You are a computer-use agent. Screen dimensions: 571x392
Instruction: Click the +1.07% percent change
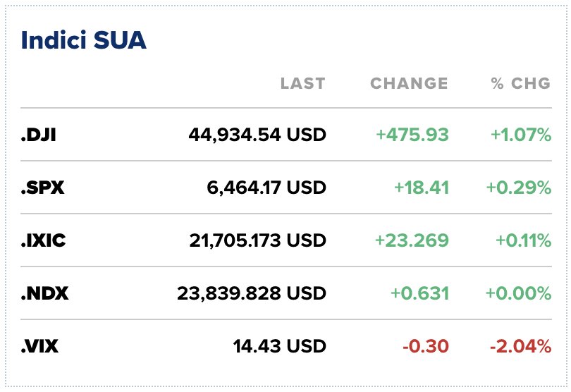point(518,134)
